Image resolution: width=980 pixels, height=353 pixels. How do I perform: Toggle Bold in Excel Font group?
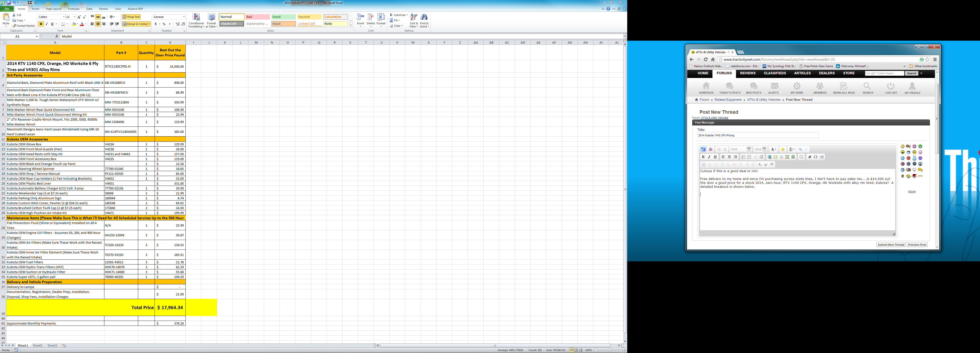pyautogui.click(x=41, y=24)
